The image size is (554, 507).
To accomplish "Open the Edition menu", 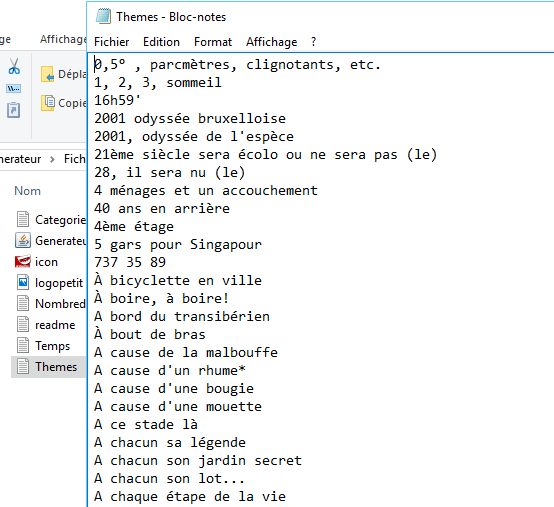I will coord(161,42).
